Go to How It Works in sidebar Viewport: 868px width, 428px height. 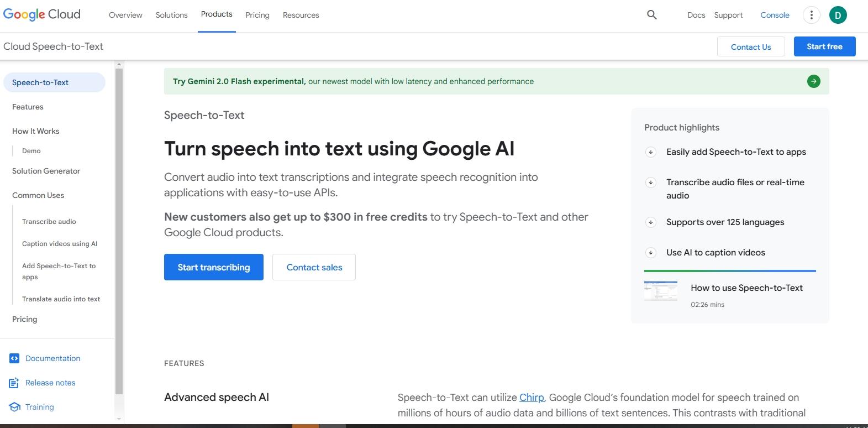click(35, 131)
